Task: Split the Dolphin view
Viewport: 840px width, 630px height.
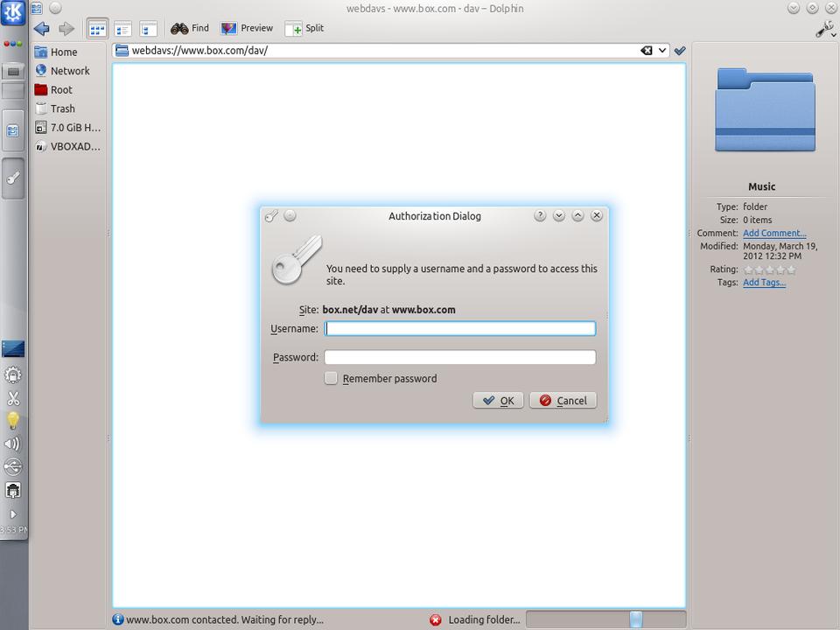Action: pos(304,28)
